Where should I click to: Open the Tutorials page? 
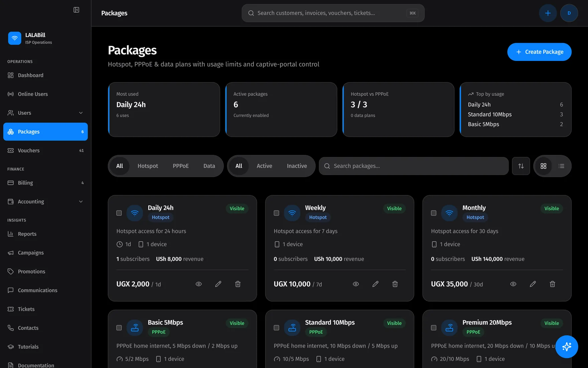[x=45, y=347]
